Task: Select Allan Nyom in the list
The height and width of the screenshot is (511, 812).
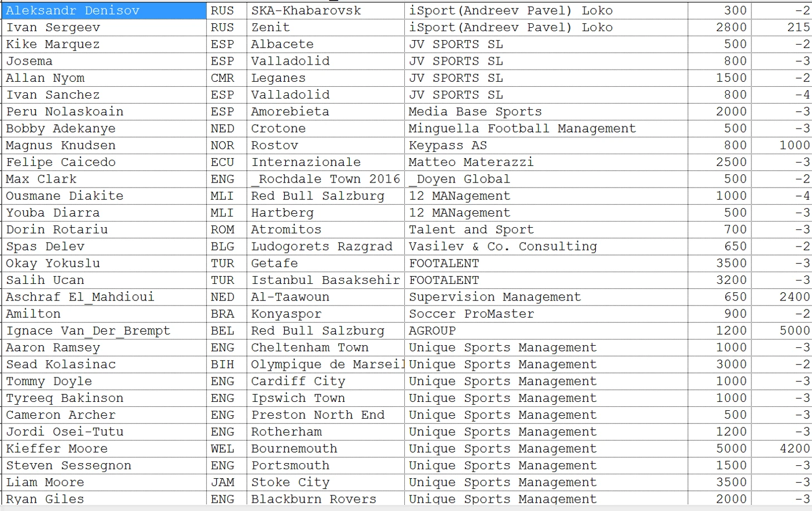Action: 104,78
